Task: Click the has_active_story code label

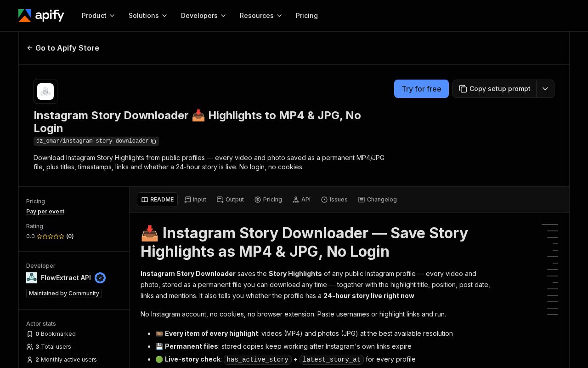Action: (x=257, y=360)
